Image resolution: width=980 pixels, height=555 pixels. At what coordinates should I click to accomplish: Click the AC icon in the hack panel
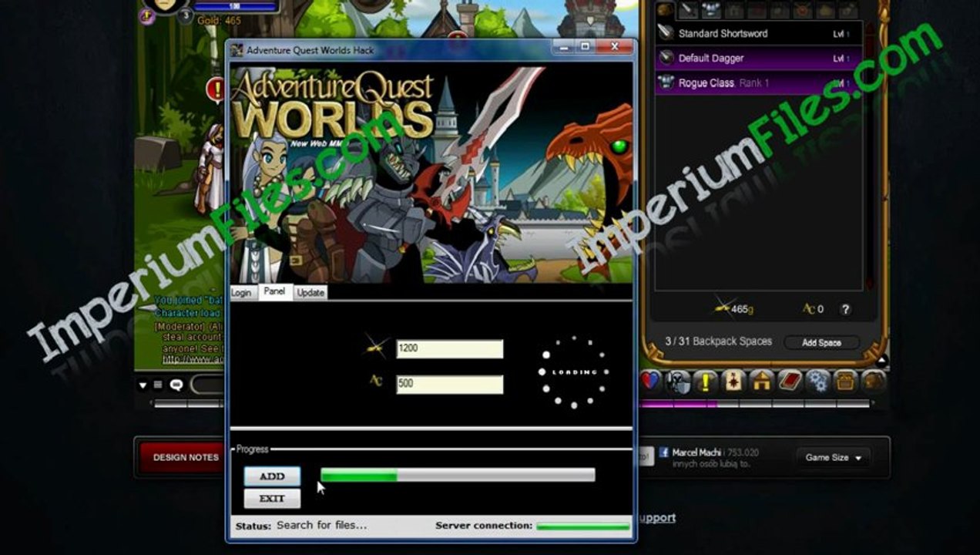376,380
